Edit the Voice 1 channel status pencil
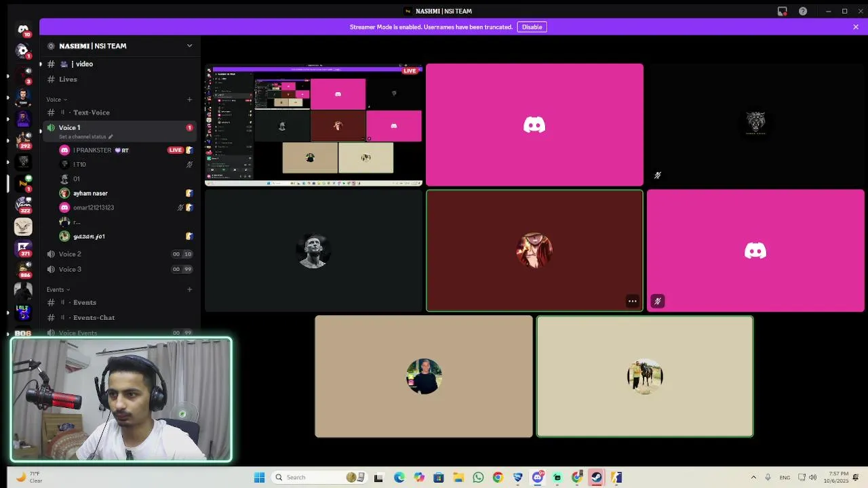The height and width of the screenshot is (488, 868). tap(111, 137)
